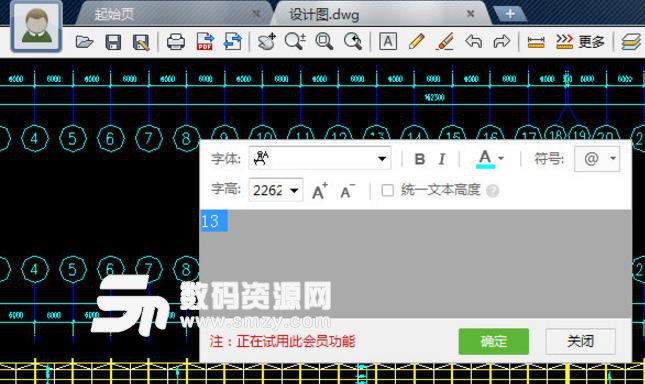Click the save-as icon with pencil
Viewport: 645px width, 384px height.
[x=141, y=42]
